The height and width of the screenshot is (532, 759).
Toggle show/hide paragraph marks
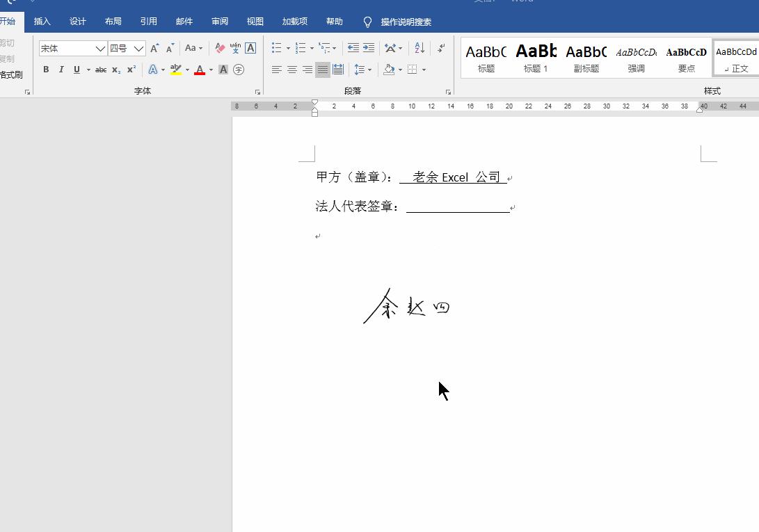[x=440, y=49]
